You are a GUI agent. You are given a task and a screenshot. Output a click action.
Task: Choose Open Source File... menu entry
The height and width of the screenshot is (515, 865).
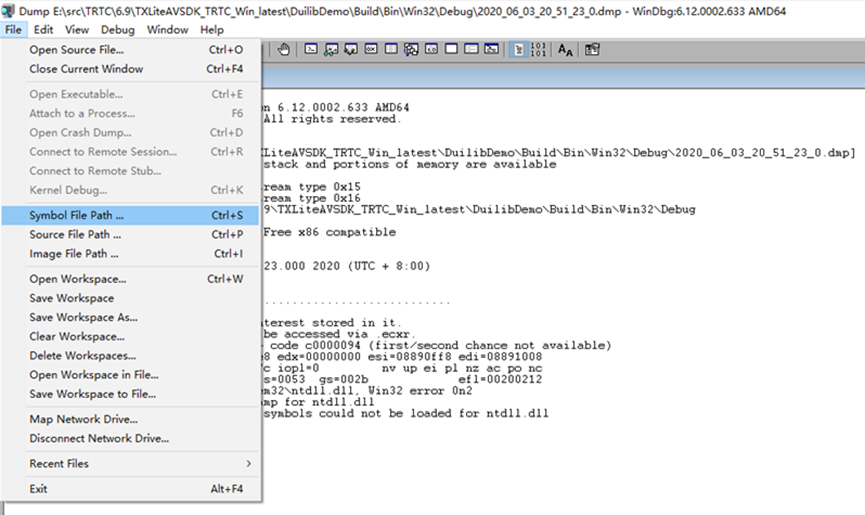tap(131, 50)
